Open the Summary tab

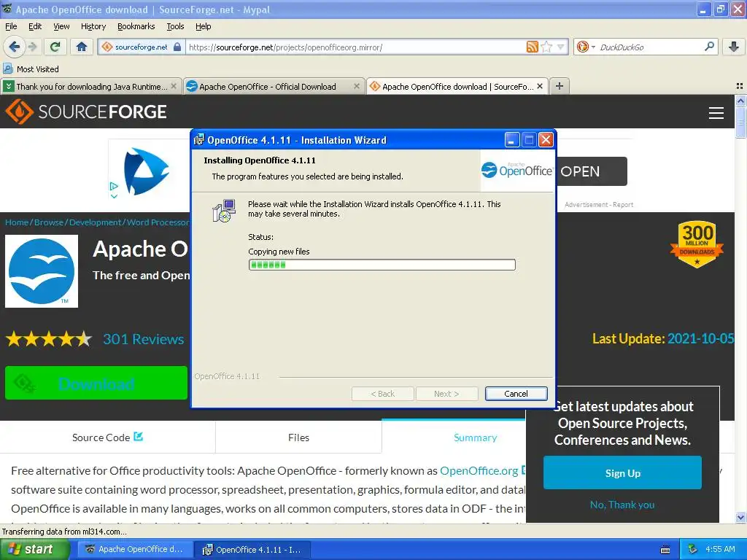[x=454, y=437]
